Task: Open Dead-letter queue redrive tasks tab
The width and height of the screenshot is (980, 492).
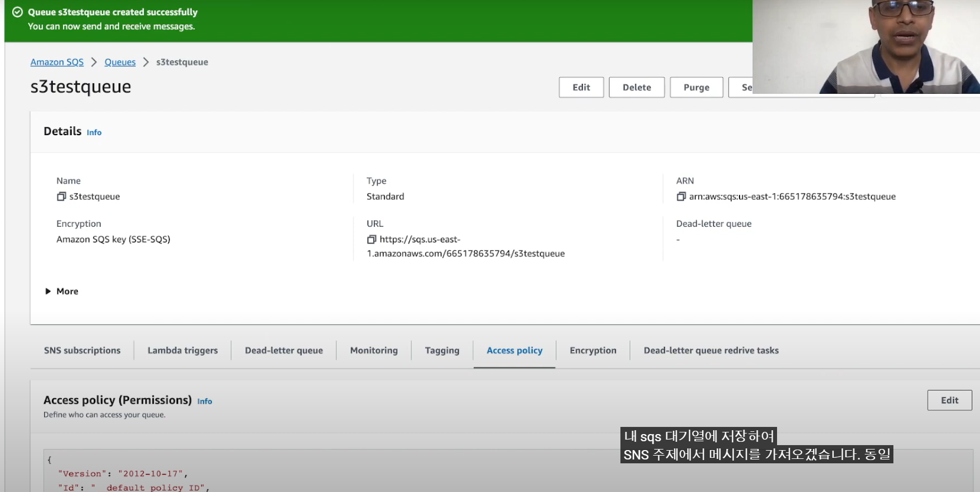Action: click(711, 350)
